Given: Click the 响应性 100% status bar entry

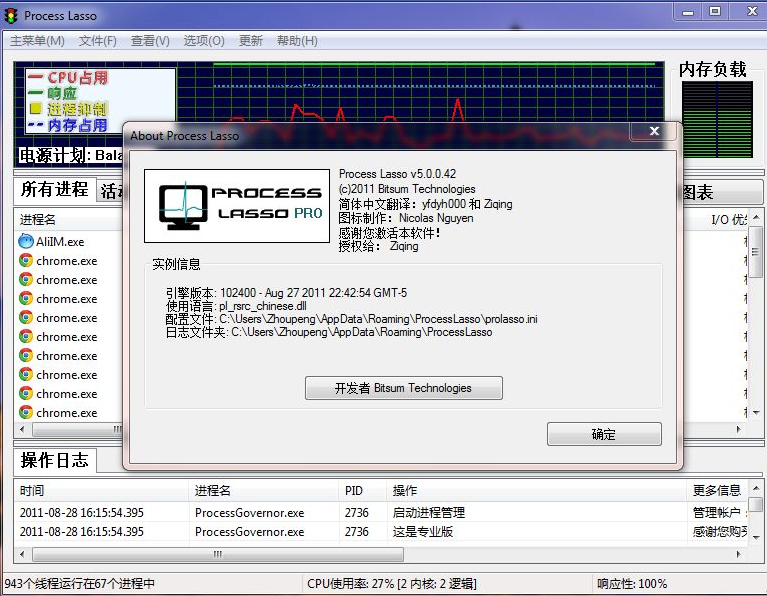Looking at the screenshot, I should (x=632, y=584).
